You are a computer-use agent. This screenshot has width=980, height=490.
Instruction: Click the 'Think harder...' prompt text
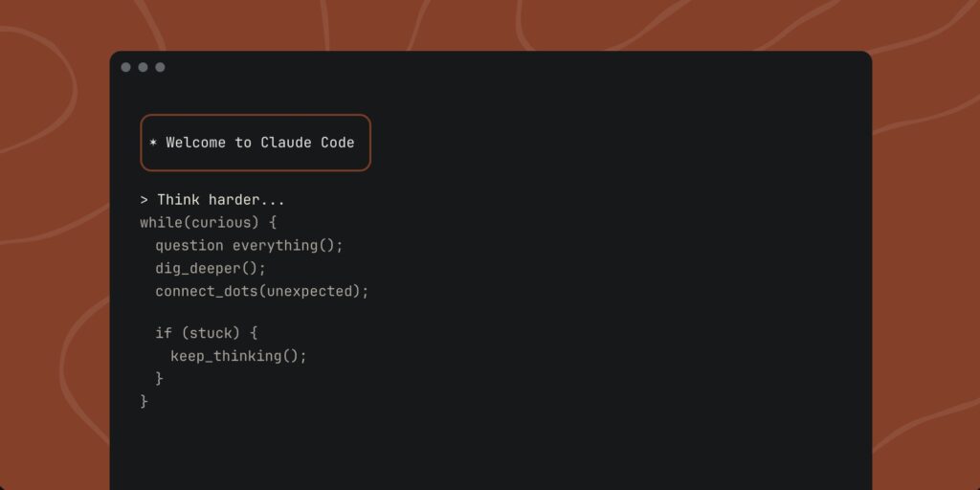(221, 200)
